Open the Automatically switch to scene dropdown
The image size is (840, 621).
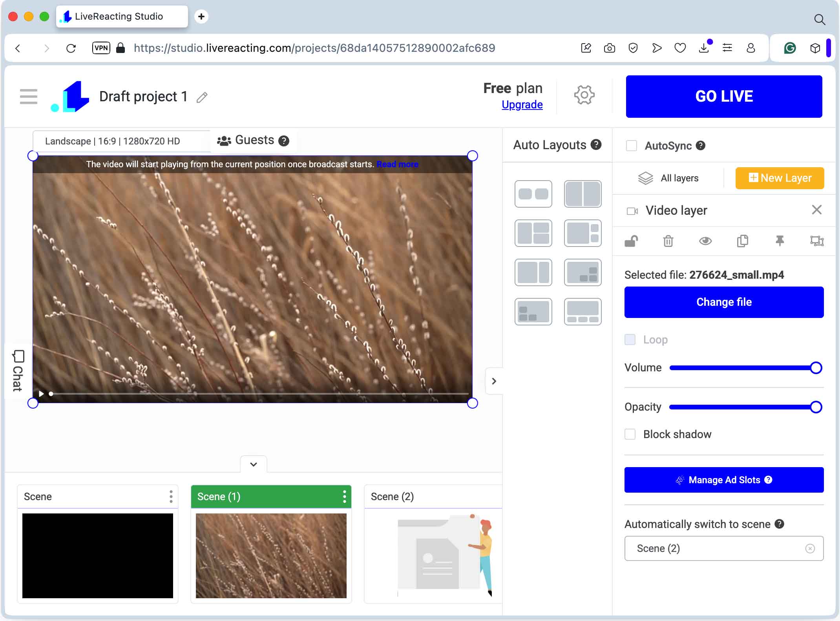tap(718, 548)
